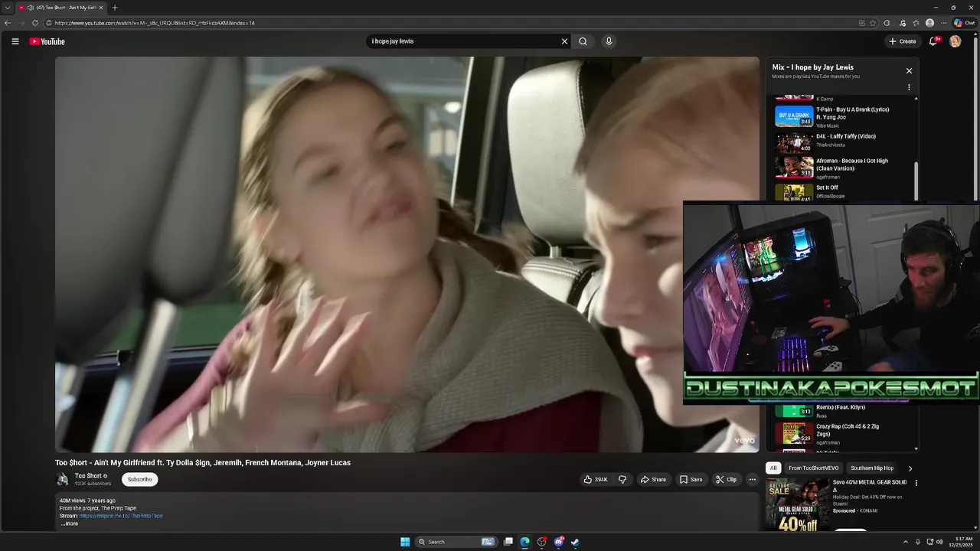The height and width of the screenshot is (551, 980).
Task: Open the Metal Gear Solid sponsored ad
Action: pos(837,504)
